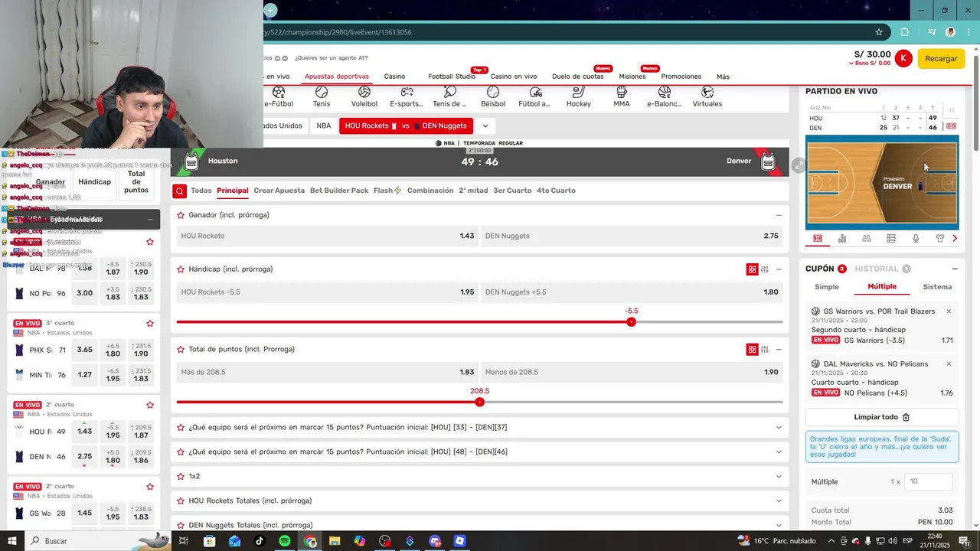This screenshot has height=551, width=980.
Task: Choose the Hockey sport icon
Action: 579,92
